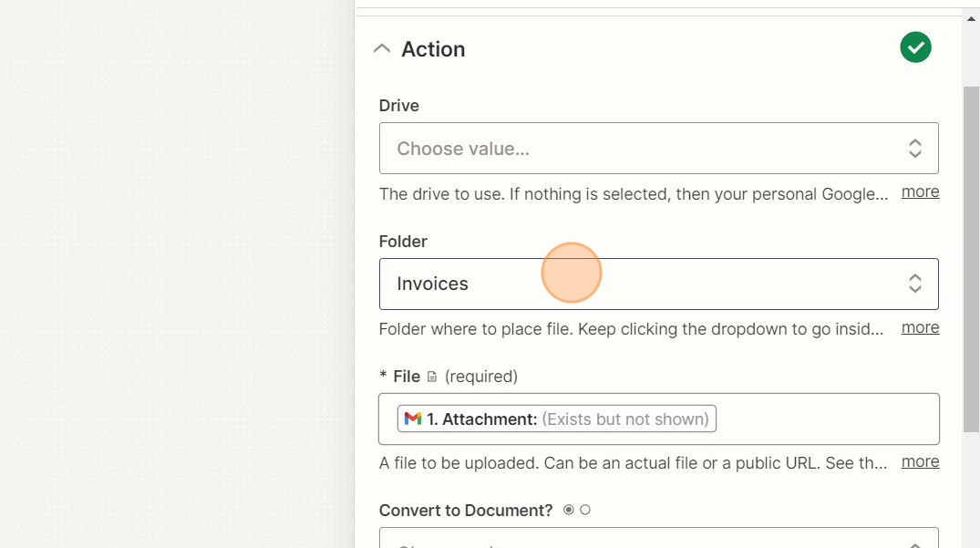Click the green checkmark status icon
This screenshot has height=548, width=980.
point(915,47)
